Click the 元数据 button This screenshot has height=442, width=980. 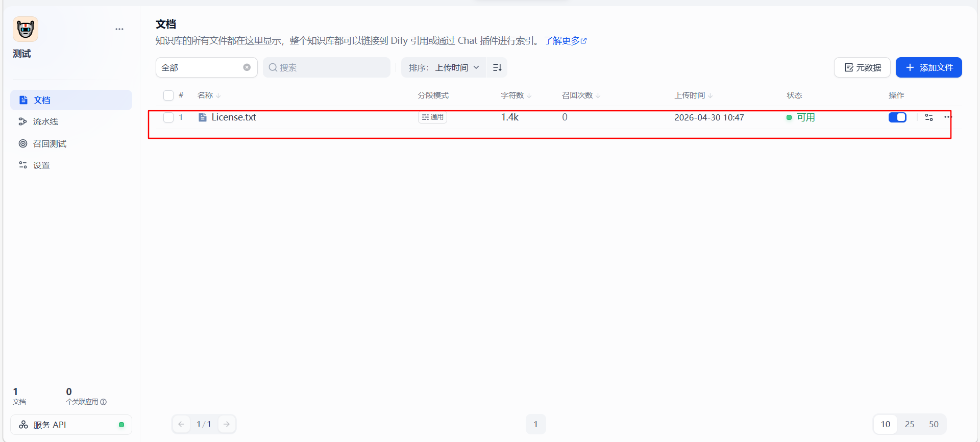[862, 67]
